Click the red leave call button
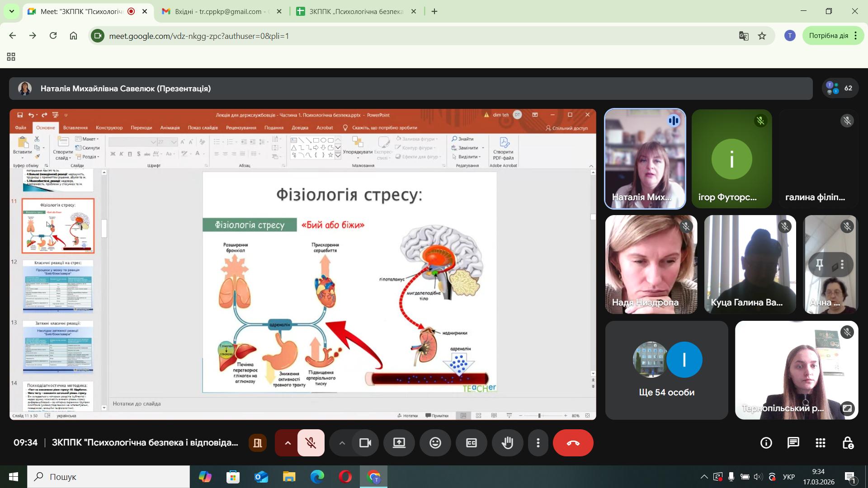Viewport: 868px width, 488px height. coord(573,443)
